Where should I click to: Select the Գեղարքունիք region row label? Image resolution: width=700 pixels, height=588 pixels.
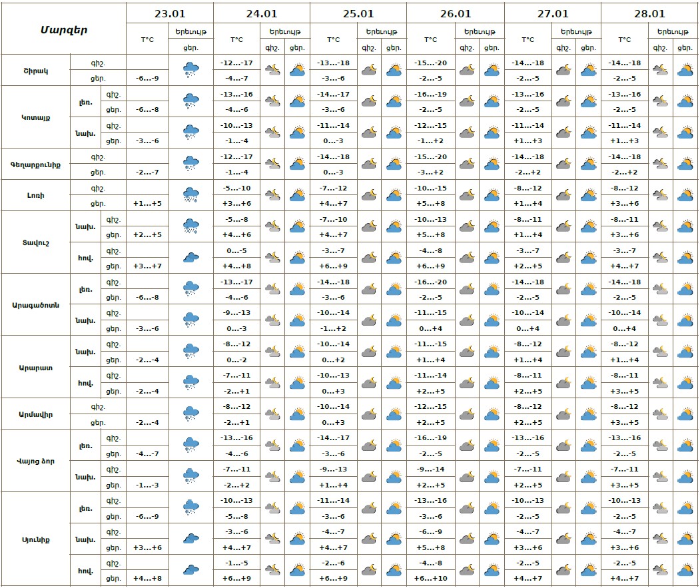click(x=35, y=164)
